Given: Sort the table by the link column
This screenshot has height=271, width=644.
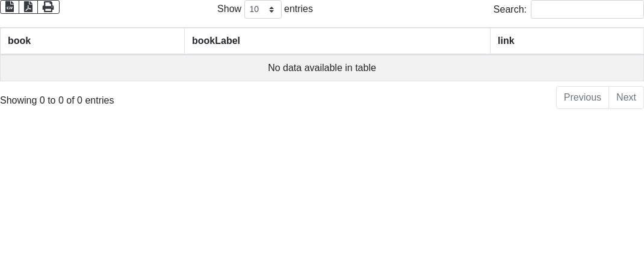Looking at the screenshot, I should click(x=506, y=41).
